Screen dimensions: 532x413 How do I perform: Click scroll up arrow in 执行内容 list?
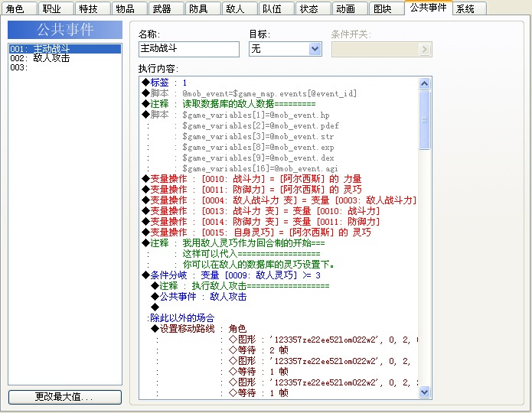tap(424, 83)
